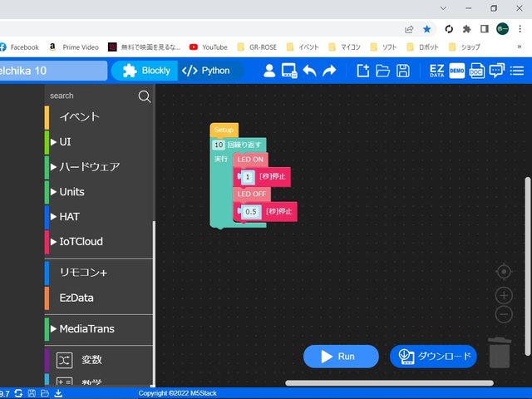Viewport: 532px width, 399px height.
Task: Click the block search field
Action: (91, 96)
